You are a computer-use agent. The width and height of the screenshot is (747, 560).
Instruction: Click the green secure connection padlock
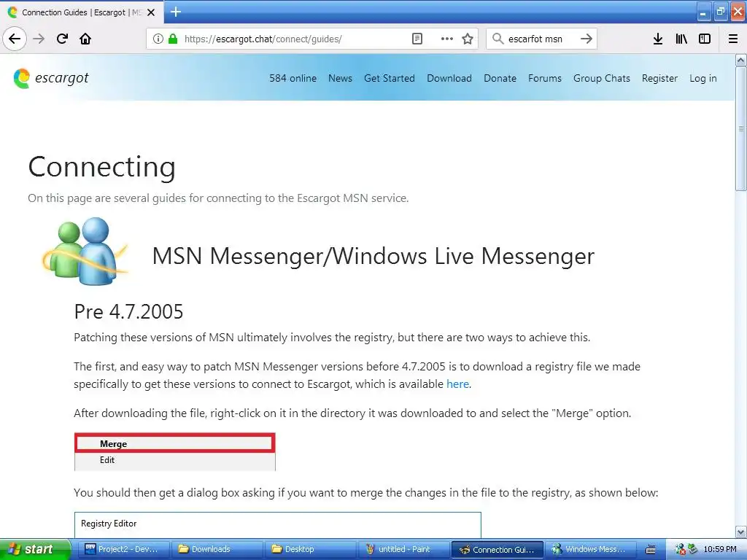coord(173,39)
